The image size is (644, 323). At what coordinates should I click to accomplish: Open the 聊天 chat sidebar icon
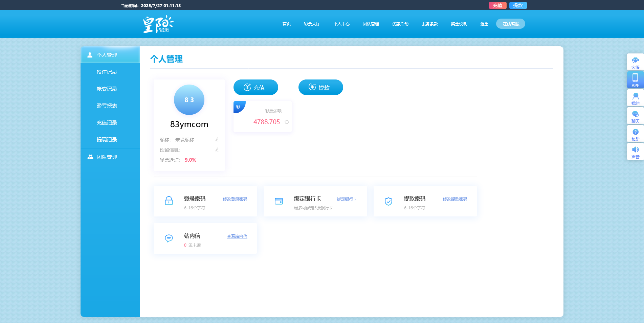tap(635, 116)
